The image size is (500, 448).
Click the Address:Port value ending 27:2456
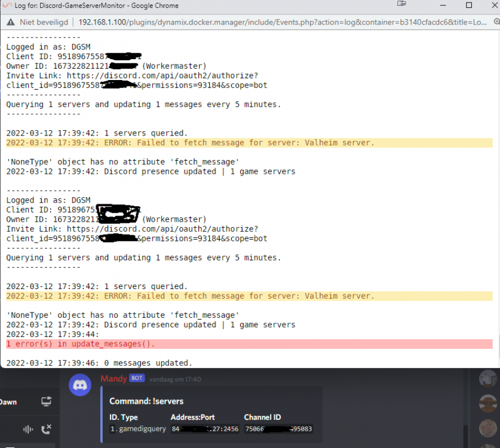tap(205, 429)
